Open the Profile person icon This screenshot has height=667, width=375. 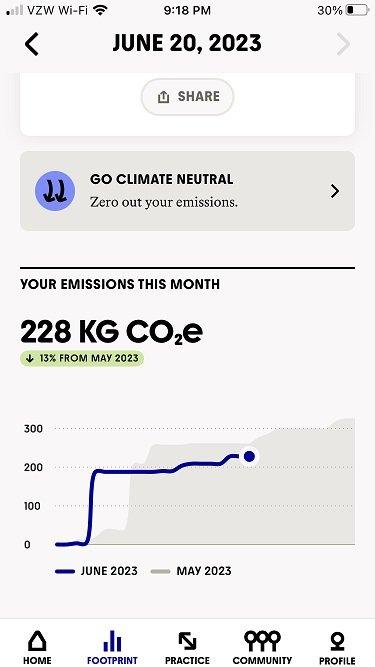[x=337, y=641]
